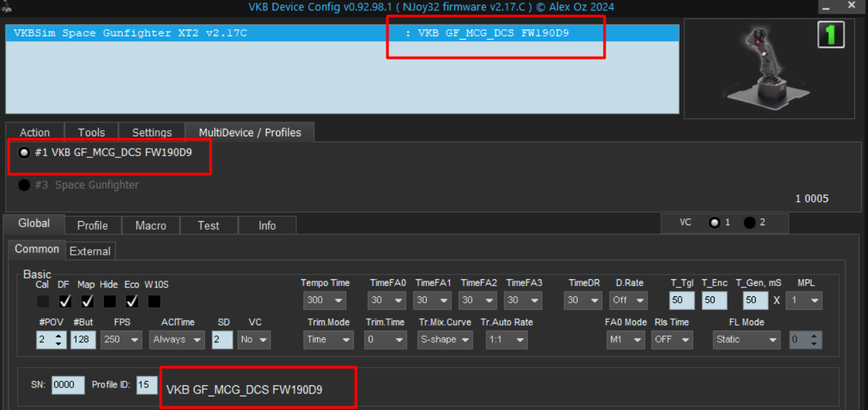Viewport: 868px width, 410px height.
Task: Open the FL Mode dropdown
Action: click(746, 339)
